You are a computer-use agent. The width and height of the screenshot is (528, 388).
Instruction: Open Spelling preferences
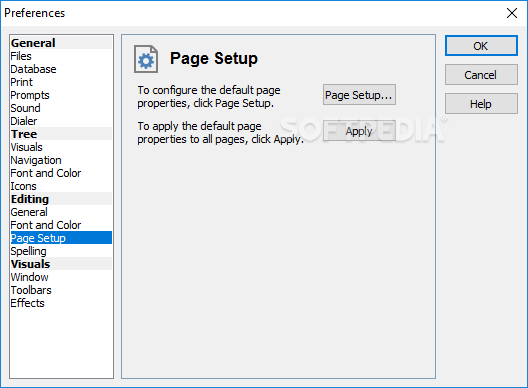pos(61,251)
